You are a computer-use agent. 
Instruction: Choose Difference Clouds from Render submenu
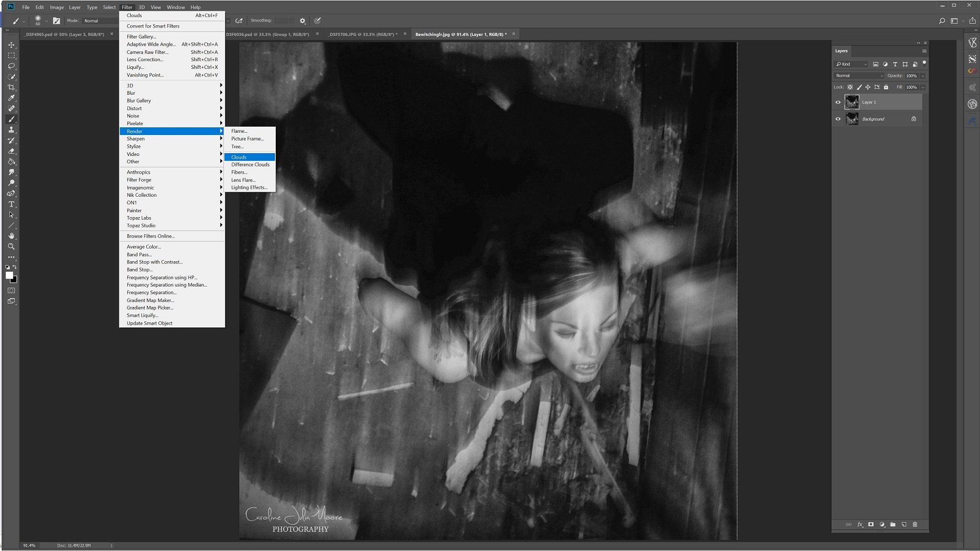pyautogui.click(x=250, y=165)
